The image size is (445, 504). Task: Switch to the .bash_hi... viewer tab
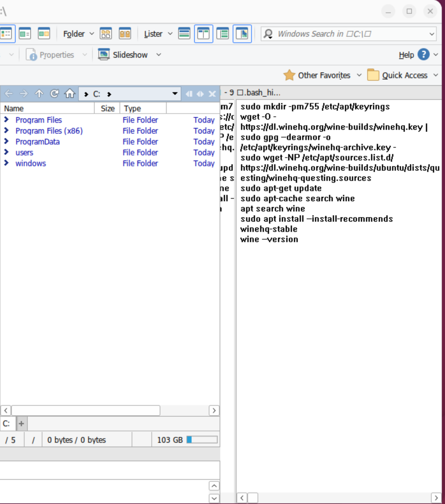pyautogui.click(x=259, y=93)
